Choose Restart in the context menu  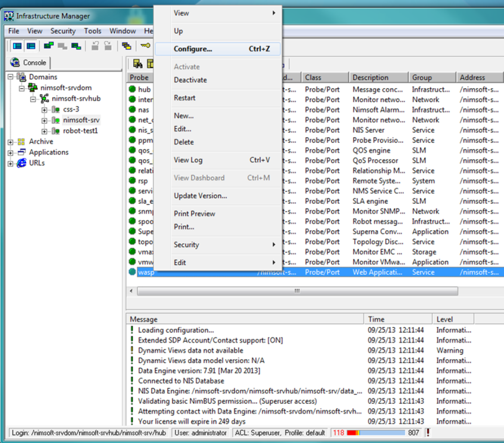click(x=218, y=98)
